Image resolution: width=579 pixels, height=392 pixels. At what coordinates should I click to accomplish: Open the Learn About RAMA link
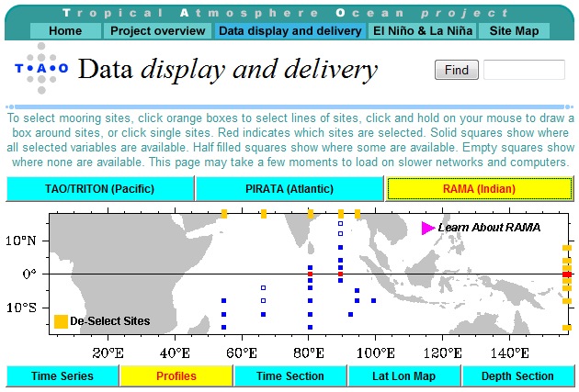coord(489,228)
